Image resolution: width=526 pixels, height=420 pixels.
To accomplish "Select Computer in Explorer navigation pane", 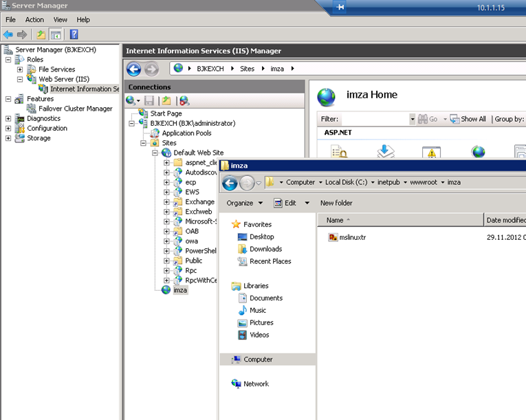I will (x=258, y=360).
